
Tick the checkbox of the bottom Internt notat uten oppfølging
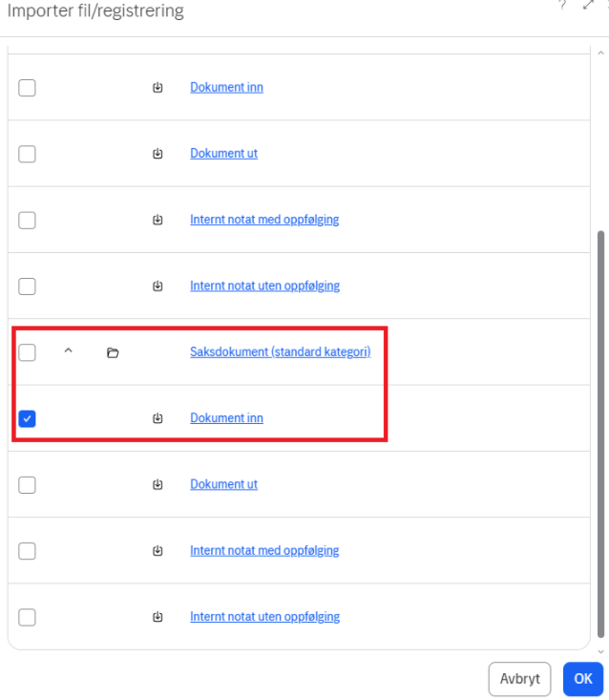pyautogui.click(x=28, y=617)
